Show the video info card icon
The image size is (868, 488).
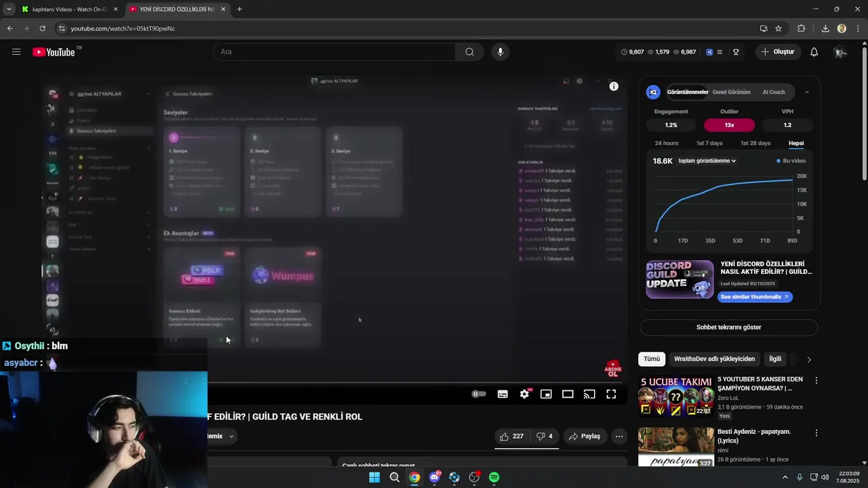pyautogui.click(x=614, y=86)
